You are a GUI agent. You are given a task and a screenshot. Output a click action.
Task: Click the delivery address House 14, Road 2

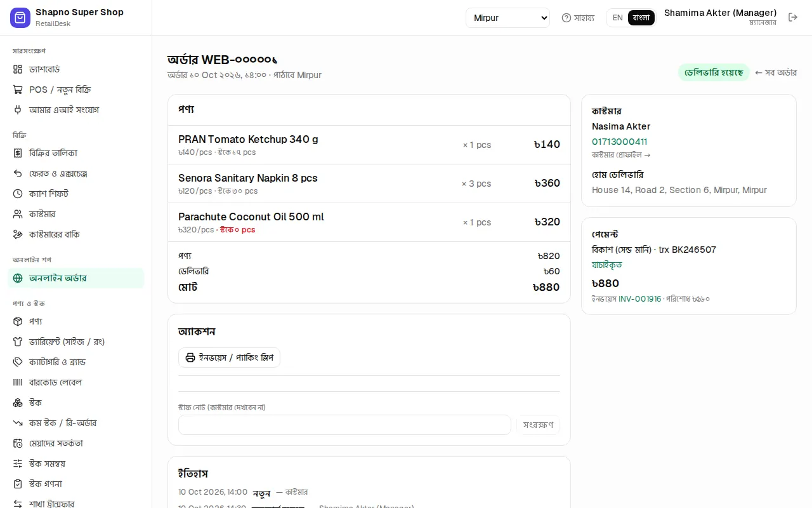pos(679,190)
